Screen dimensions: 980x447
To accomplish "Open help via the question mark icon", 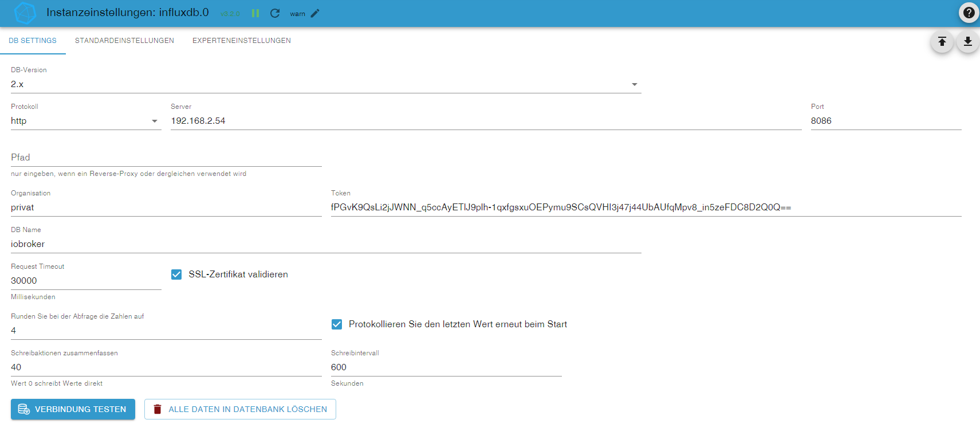I will pyautogui.click(x=969, y=13).
